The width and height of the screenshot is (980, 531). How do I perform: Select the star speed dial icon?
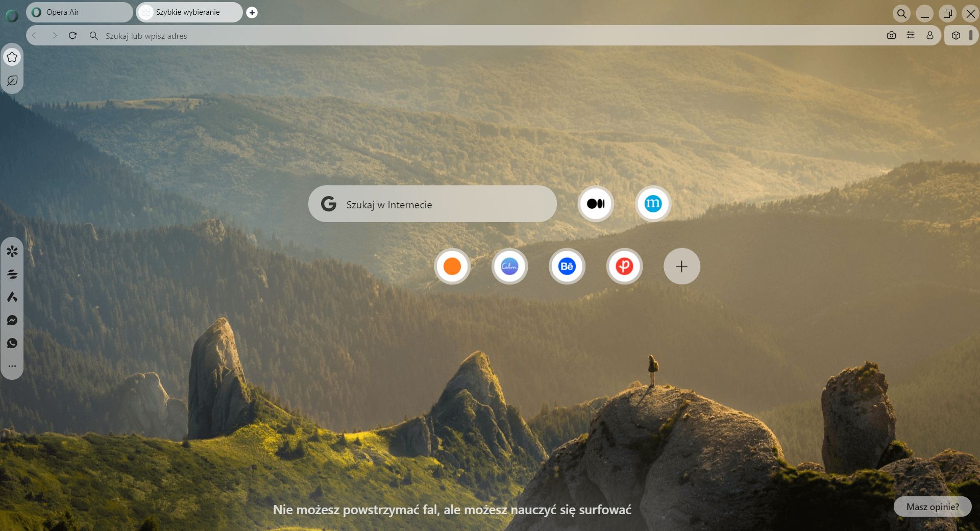pos(12,57)
